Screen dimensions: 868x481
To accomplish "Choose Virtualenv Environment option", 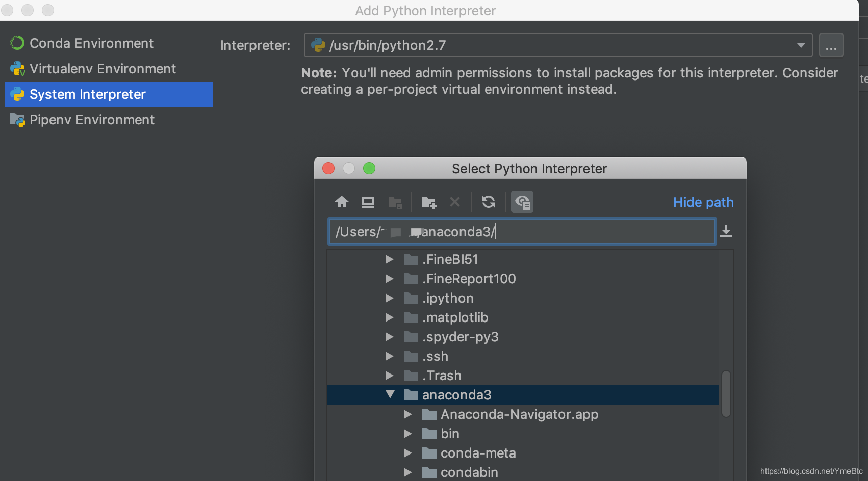I will pyautogui.click(x=109, y=69).
